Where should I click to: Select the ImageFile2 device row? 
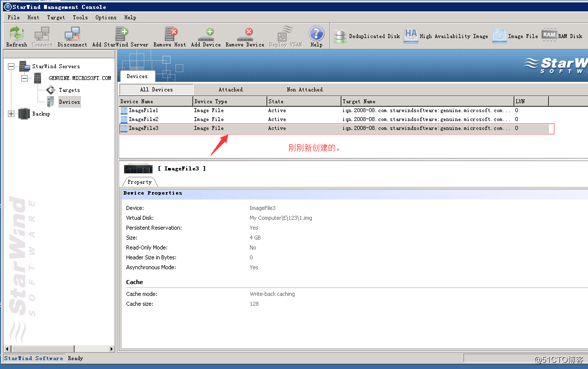coord(335,119)
